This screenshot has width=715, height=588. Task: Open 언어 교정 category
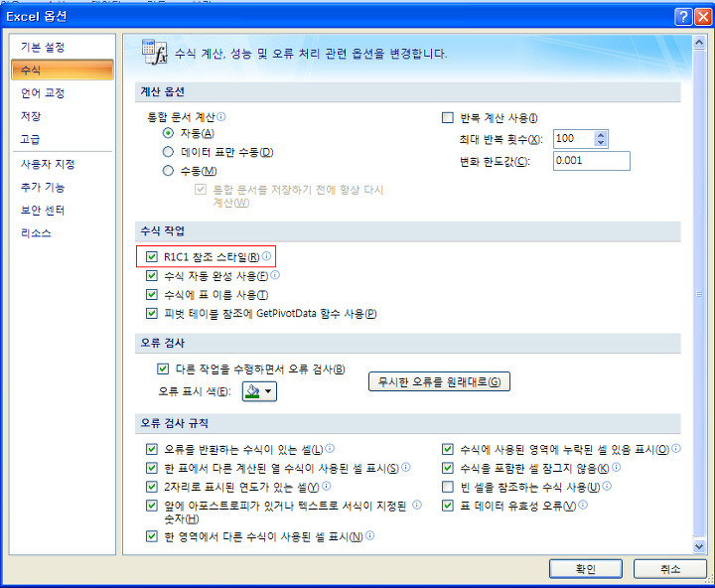(x=63, y=93)
